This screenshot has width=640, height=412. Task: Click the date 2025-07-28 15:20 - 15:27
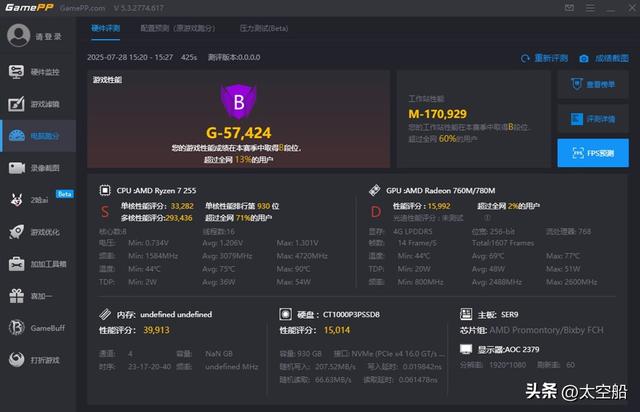[x=130, y=57]
